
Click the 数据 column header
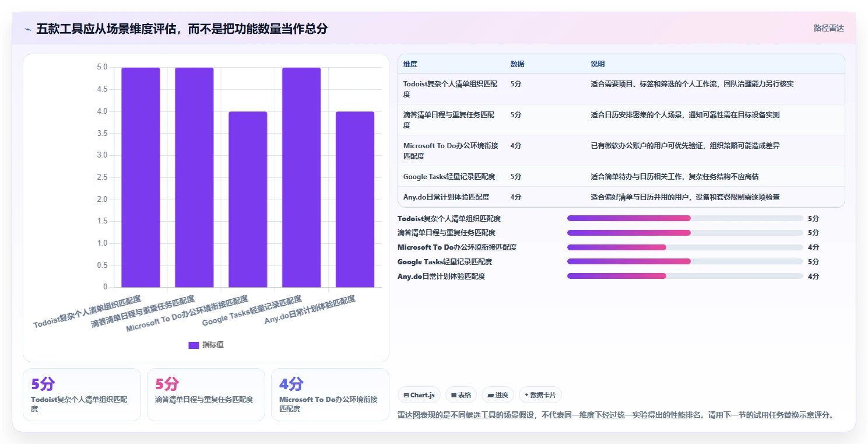tap(517, 64)
